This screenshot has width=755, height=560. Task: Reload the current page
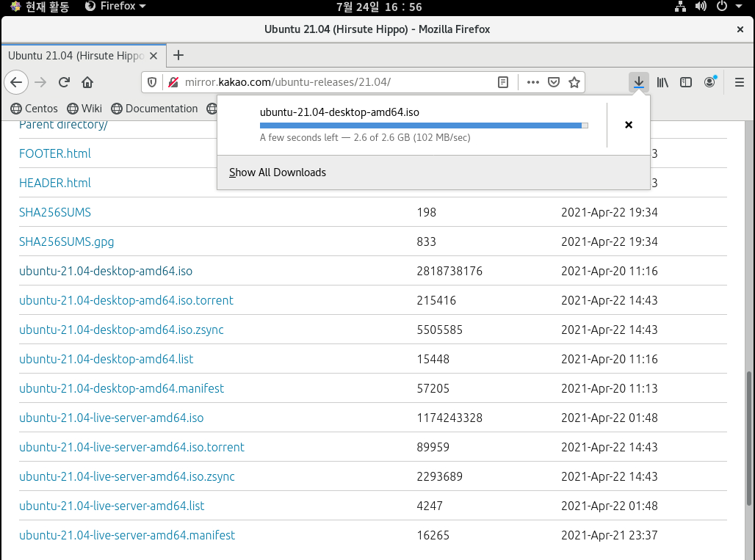pos(64,82)
